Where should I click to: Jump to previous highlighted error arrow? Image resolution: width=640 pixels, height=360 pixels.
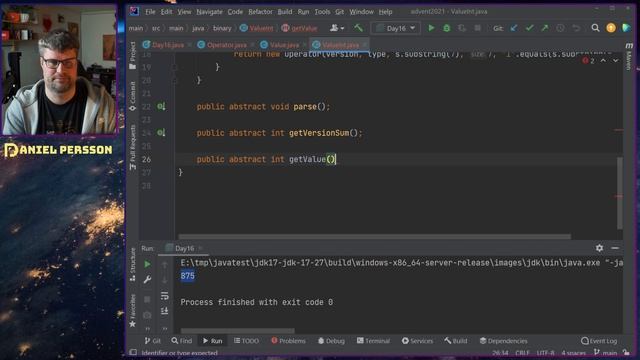point(603,61)
